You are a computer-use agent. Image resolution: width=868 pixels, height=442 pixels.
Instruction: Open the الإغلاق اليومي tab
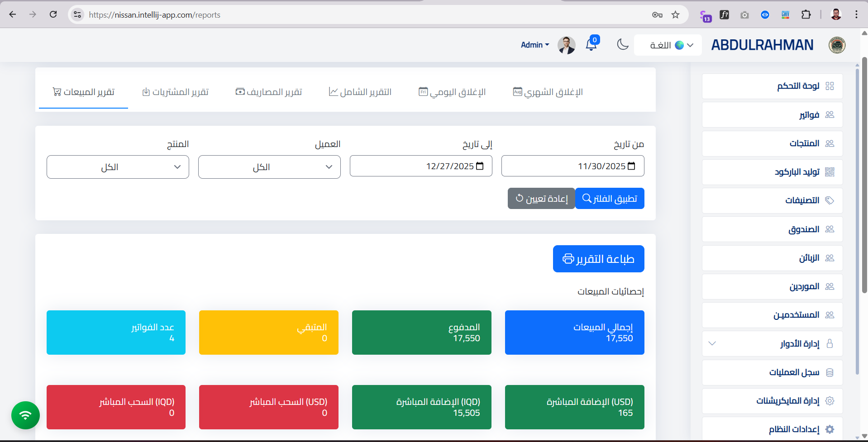point(452,91)
